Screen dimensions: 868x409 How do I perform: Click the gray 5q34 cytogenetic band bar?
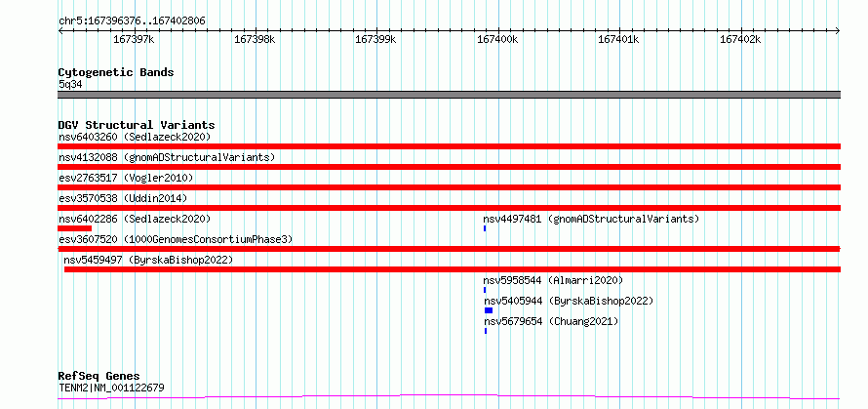(x=449, y=95)
